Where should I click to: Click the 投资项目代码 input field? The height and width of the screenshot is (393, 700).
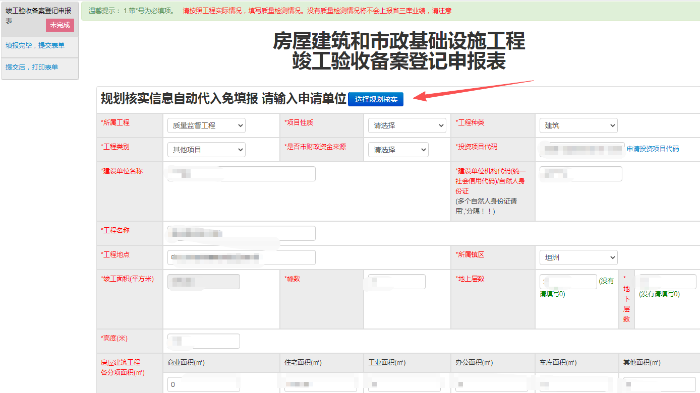pos(582,150)
